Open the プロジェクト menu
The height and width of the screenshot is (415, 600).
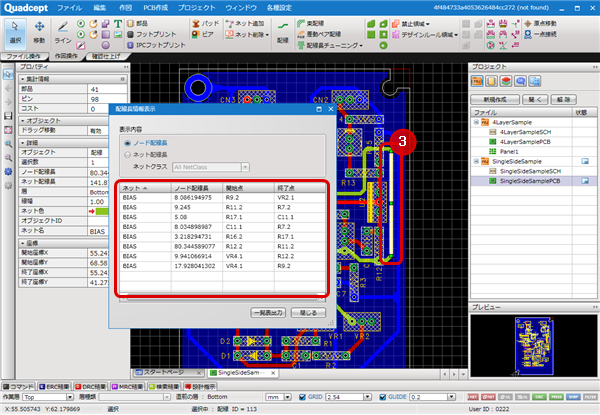(x=197, y=8)
